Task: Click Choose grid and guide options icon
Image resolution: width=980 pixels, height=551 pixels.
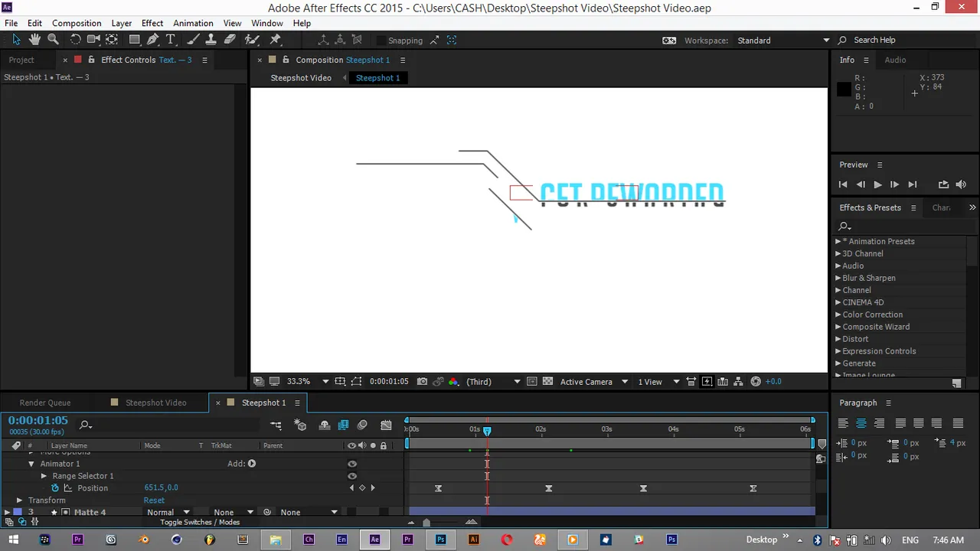Action: (340, 381)
